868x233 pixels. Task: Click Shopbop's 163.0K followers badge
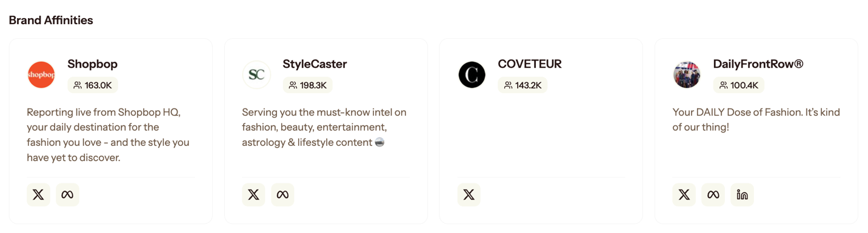pos(93,85)
